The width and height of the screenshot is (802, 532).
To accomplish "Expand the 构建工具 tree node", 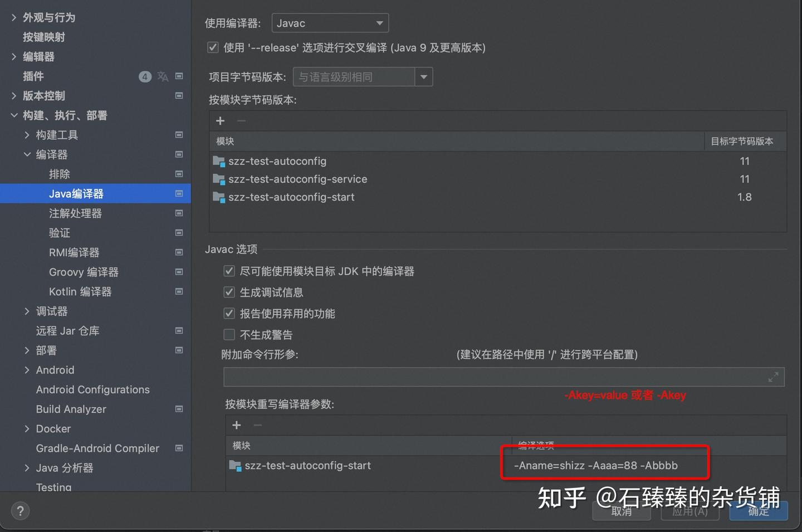I will [27, 135].
